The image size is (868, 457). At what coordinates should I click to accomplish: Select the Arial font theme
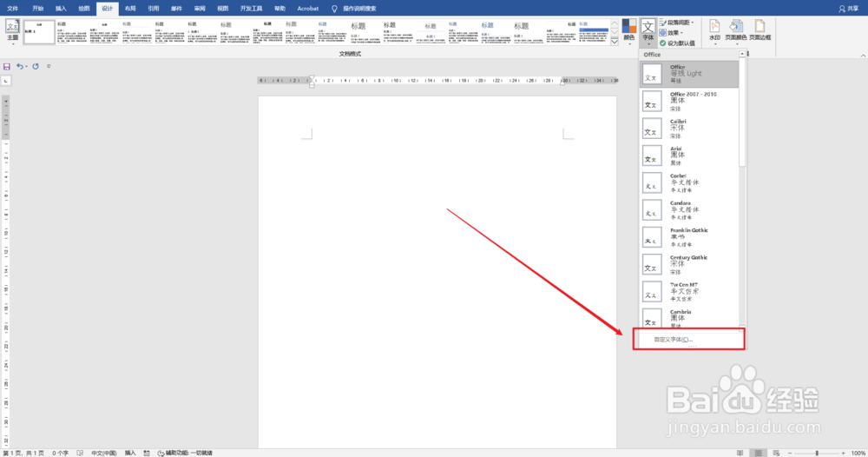[x=689, y=156]
